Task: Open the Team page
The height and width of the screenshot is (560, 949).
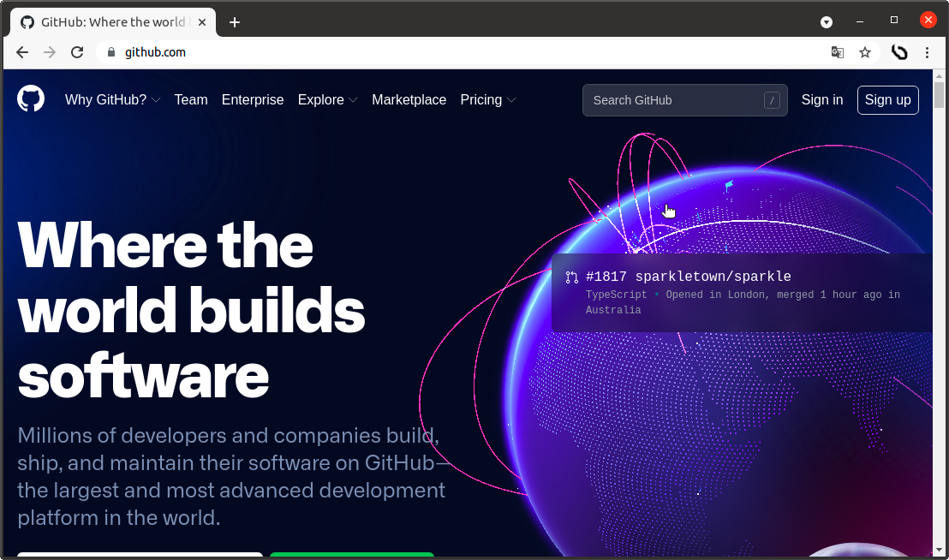Action: coord(191,100)
